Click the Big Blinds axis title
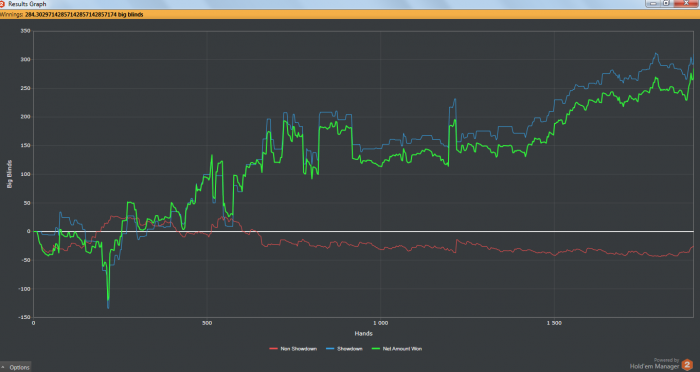 (10, 174)
